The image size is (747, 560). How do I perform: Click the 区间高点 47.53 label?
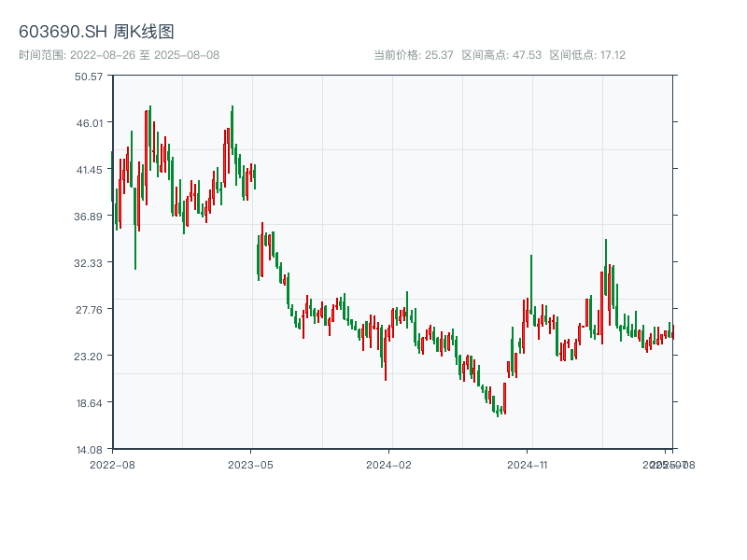pos(501,55)
